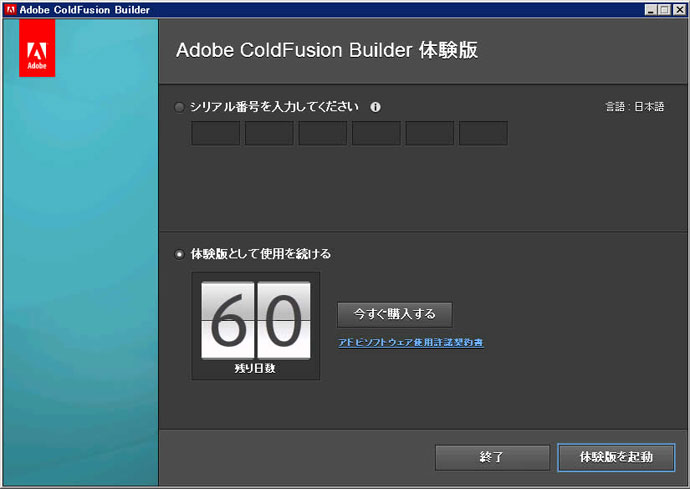Select the continue as trial radio button

(x=179, y=254)
